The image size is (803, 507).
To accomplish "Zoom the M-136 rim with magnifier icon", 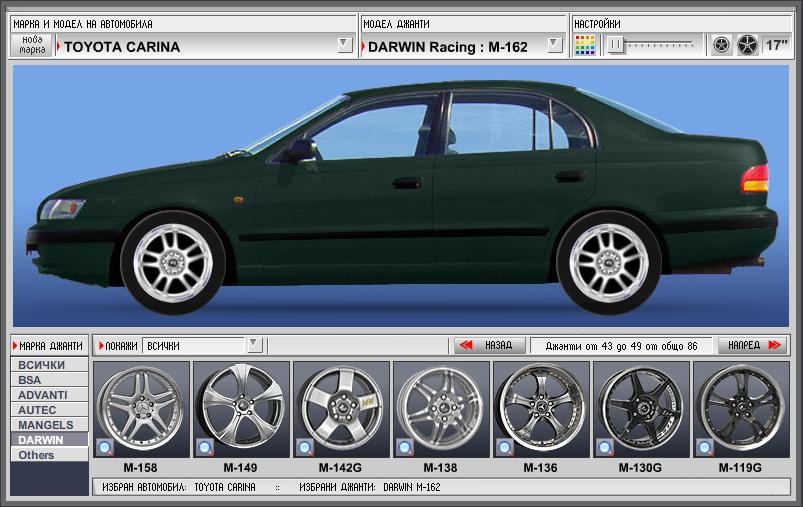I will (504, 448).
